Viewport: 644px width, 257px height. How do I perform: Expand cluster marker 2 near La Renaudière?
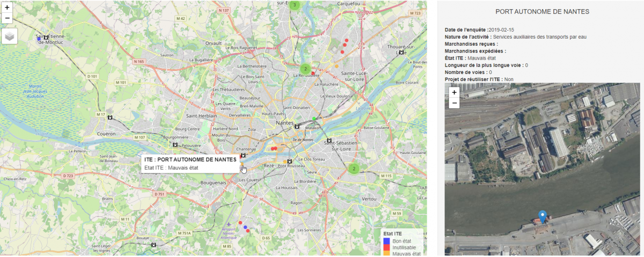(x=305, y=69)
